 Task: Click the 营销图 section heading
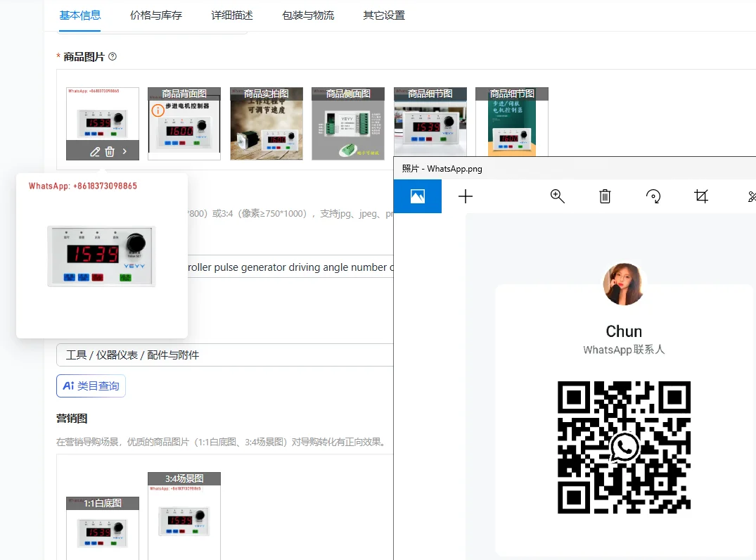click(x=72, y=418)
